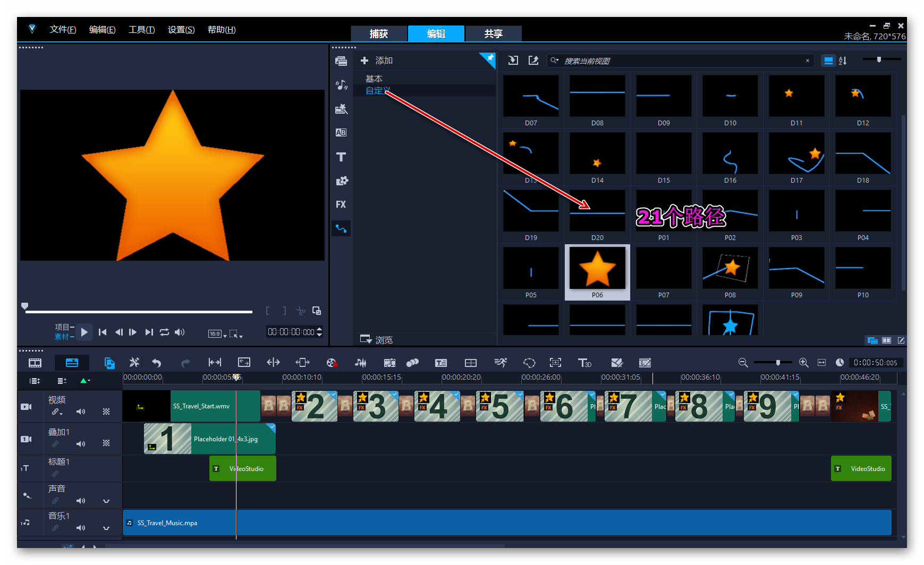Open the Media library panel icon
Image resolution: width=924 pixels, height=565 pixels.
tap(341, 61)
